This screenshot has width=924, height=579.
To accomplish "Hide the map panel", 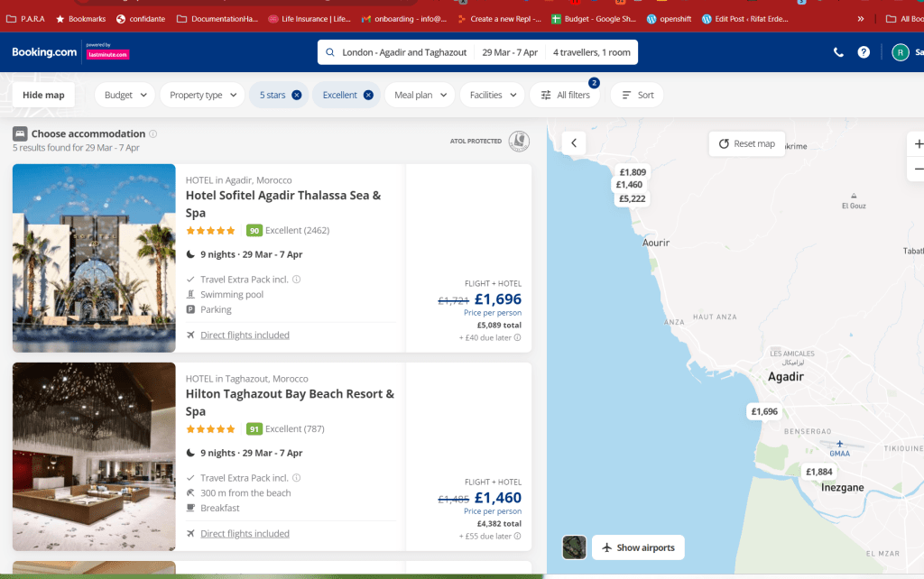I will click(x=43, y=95).
